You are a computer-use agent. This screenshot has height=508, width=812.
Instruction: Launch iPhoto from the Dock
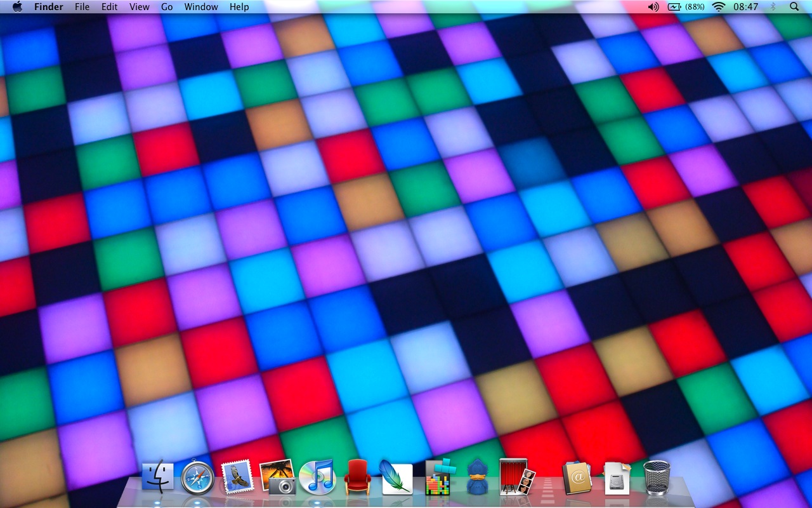277,476
